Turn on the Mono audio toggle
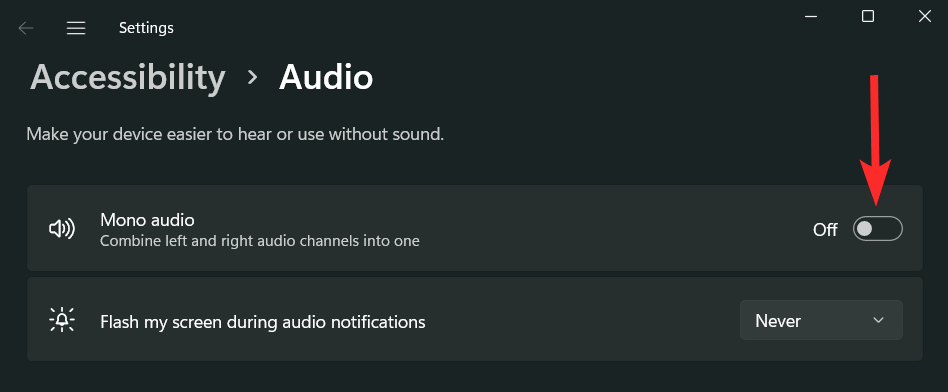 pyautogui.click(x=877, y=229)
